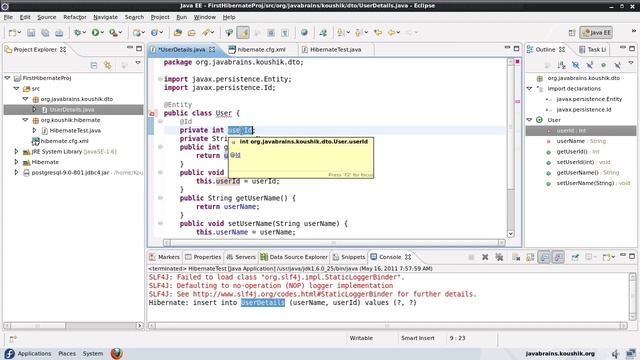Click the Project Explorer horizontal scrollbar

(73, 326)
